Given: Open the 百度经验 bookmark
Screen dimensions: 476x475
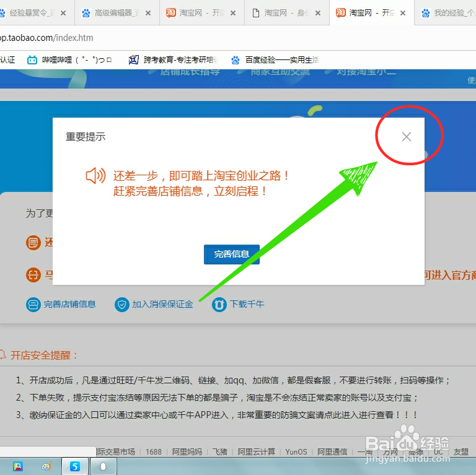Looking at the screenshot, I should coord(275,59).
